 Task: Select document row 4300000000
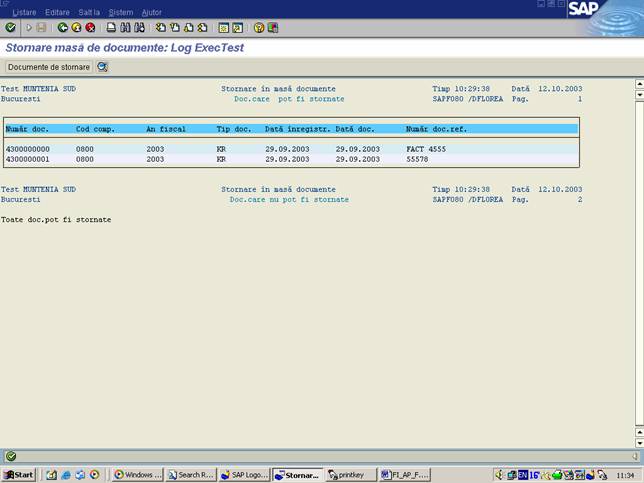tap(27, 149)
